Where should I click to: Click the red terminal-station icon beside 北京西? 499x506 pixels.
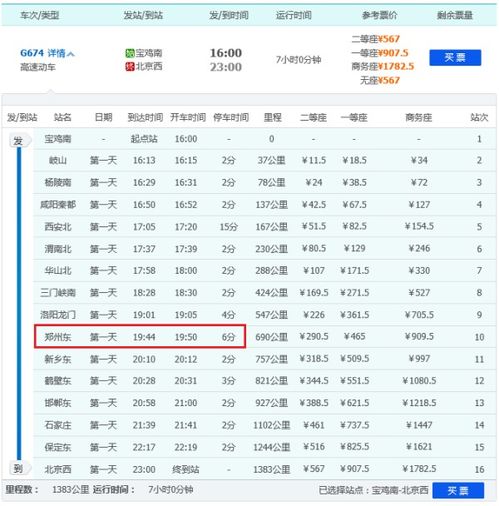point(130,66)
